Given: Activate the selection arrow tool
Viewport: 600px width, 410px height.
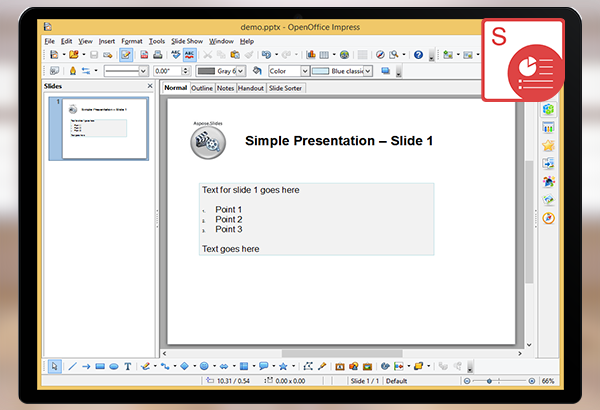Looking at the screenshot, I should click(56, 367).
